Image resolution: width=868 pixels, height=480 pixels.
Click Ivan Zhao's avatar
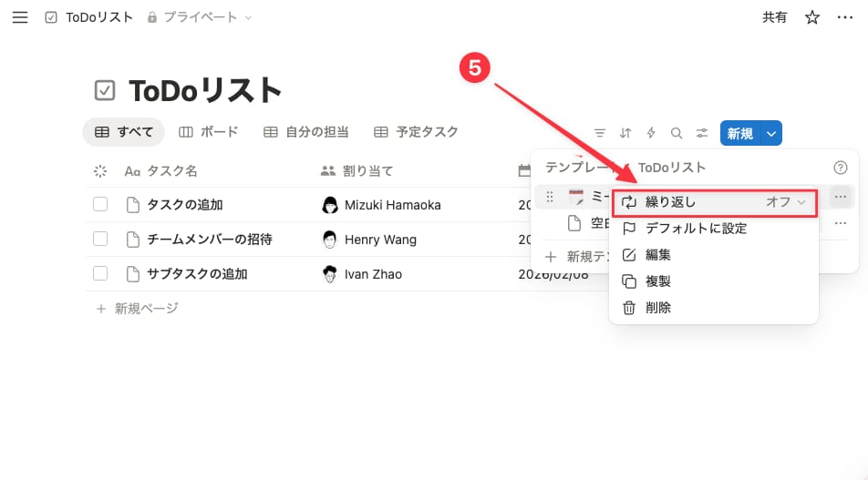330,274
